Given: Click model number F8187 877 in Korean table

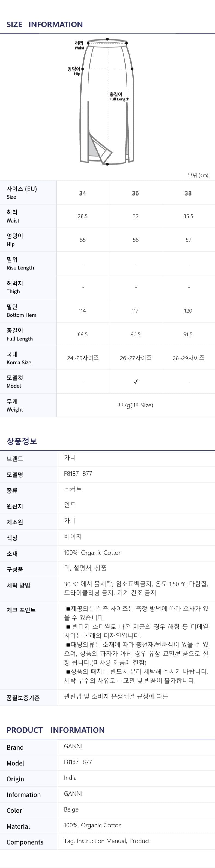Looking at the screenshot, I should point(78,473).
